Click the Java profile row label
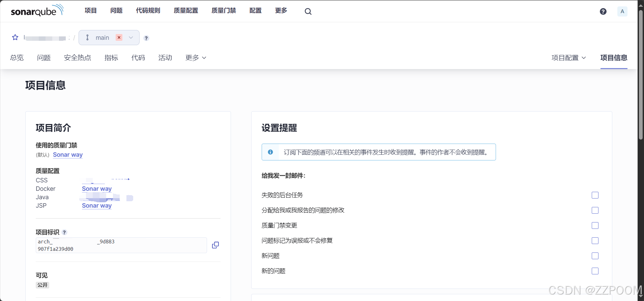 tap(42, 197)
